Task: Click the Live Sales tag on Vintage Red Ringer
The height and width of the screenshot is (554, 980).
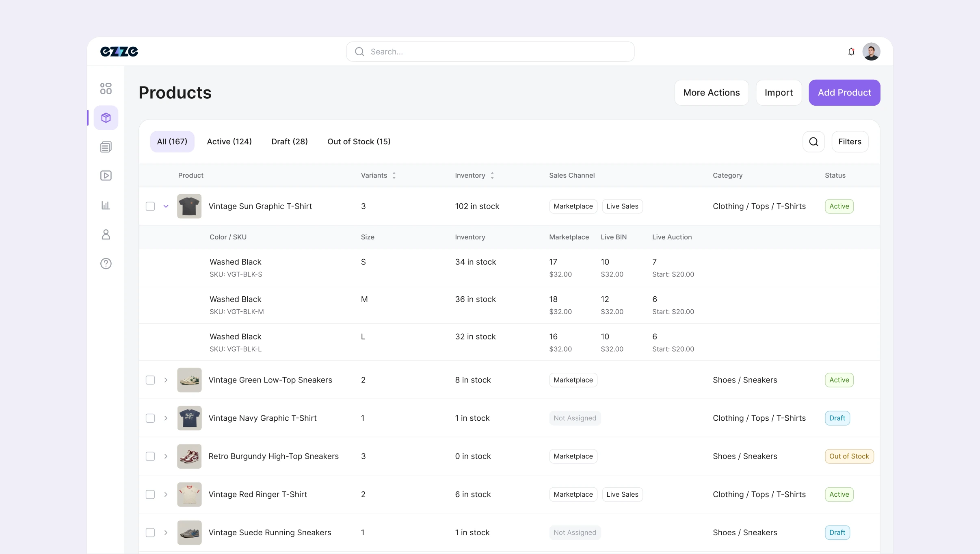Action: 622,495
